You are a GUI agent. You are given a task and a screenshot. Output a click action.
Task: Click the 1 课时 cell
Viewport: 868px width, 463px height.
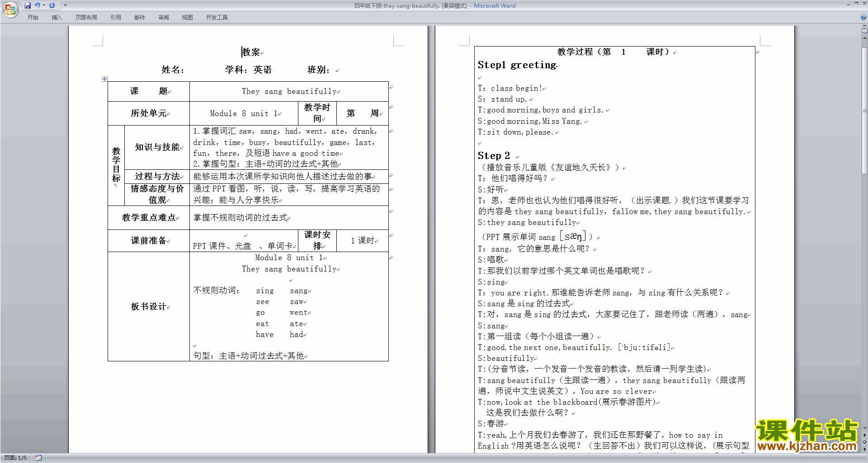coord(363,241)
